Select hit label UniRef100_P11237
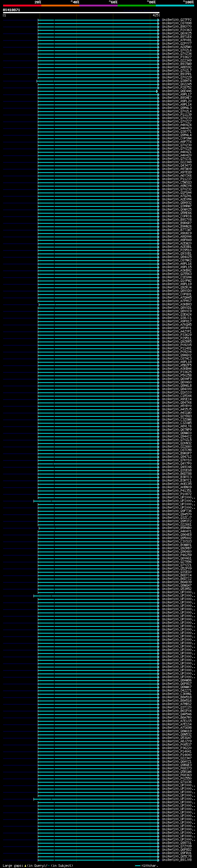This screenshot has width=197, height=868. pos(177,179)
